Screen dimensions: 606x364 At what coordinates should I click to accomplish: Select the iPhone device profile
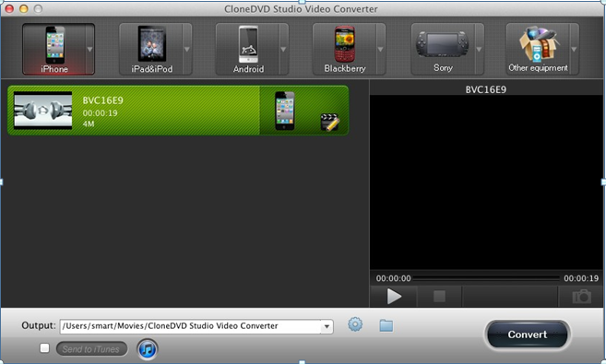(x=54, y=49)
